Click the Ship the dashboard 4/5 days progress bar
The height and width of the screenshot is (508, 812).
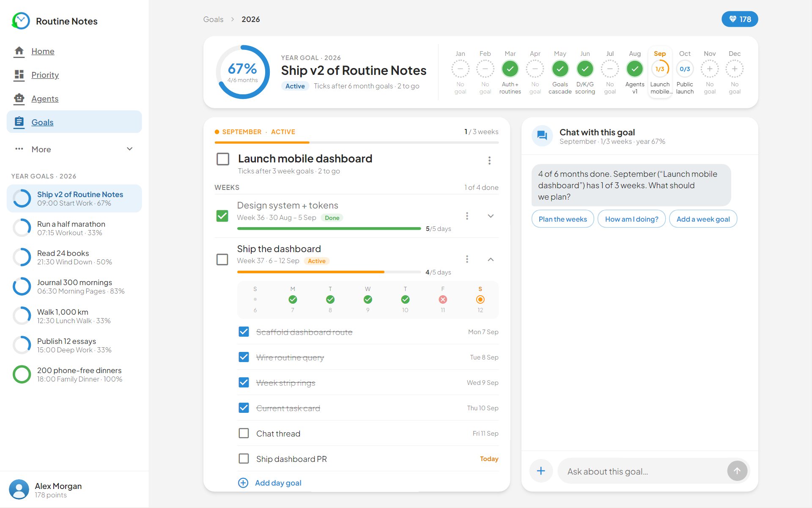tap(329, 272)
